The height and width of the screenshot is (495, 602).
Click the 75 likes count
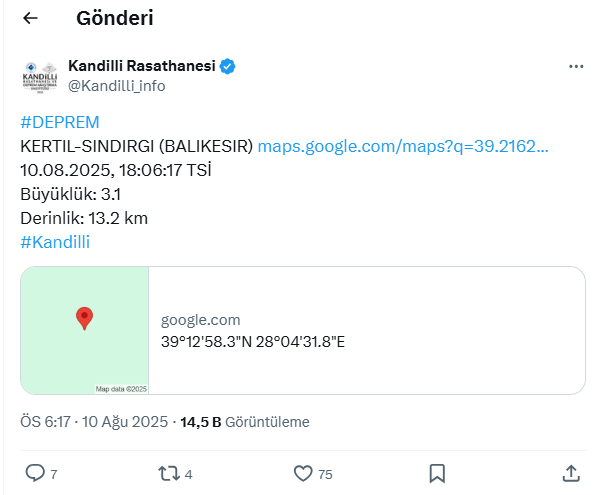[x=325, y=474]
